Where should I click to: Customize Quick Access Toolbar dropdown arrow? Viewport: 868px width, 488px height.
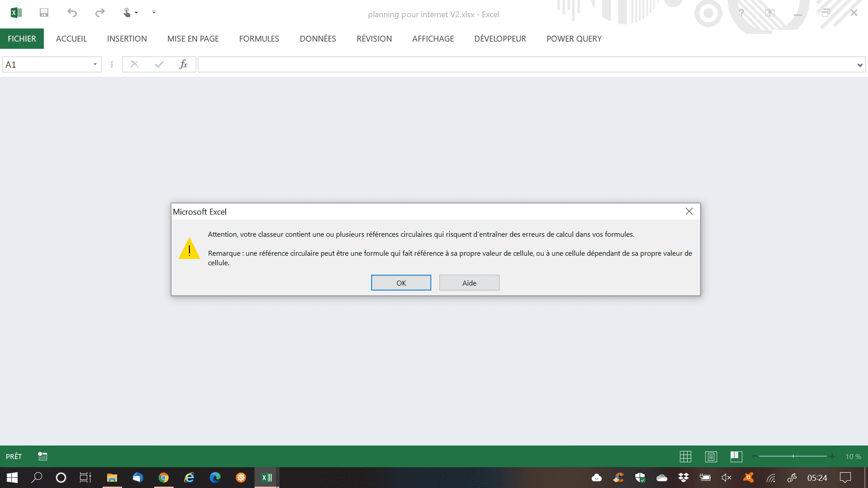coord(154,12)
